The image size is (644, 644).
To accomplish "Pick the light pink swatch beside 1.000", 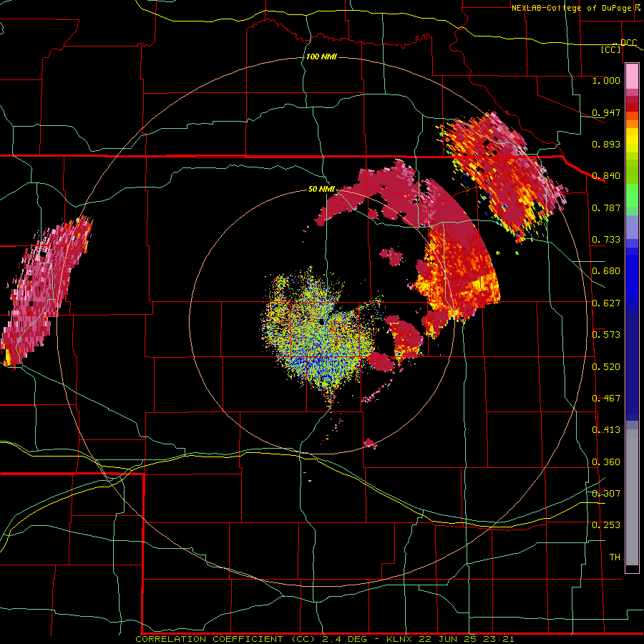I will point(632,77).
